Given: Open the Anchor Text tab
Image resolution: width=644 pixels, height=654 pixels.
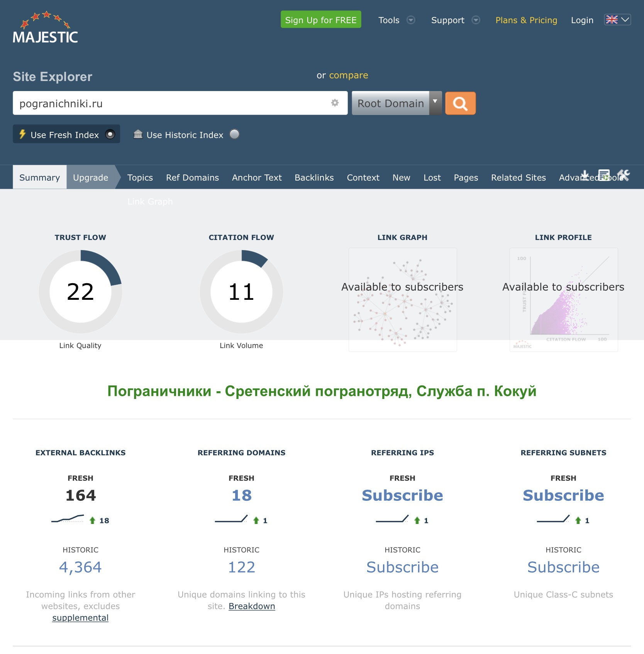Looking at the screenshot, I should [x=257, y=177].
